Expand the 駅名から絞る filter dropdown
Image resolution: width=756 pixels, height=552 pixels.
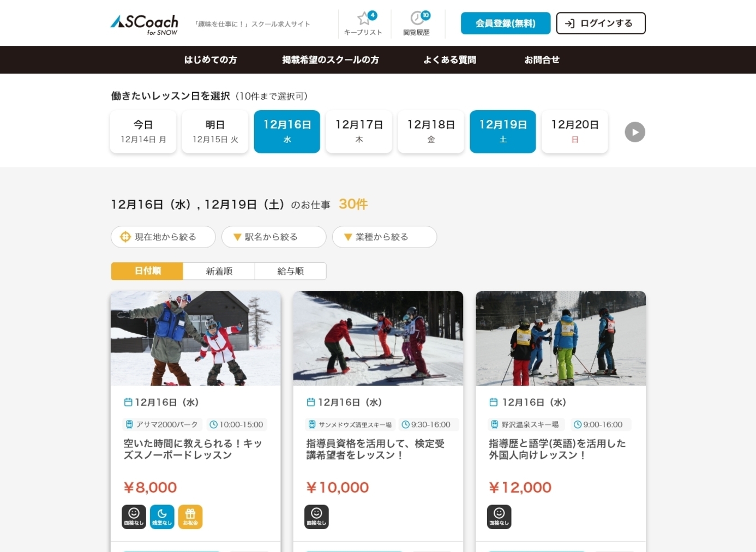[273, 237]
